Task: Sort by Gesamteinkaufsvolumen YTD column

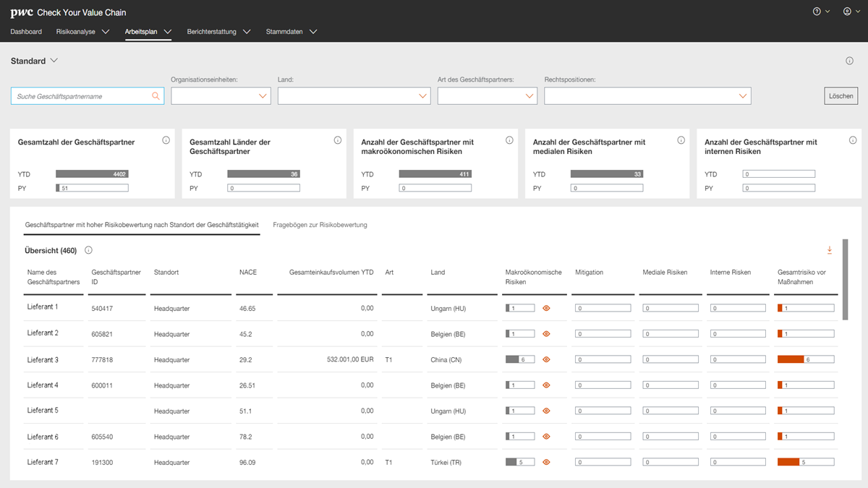Action: pyautogui.click(x=331, y=273)
